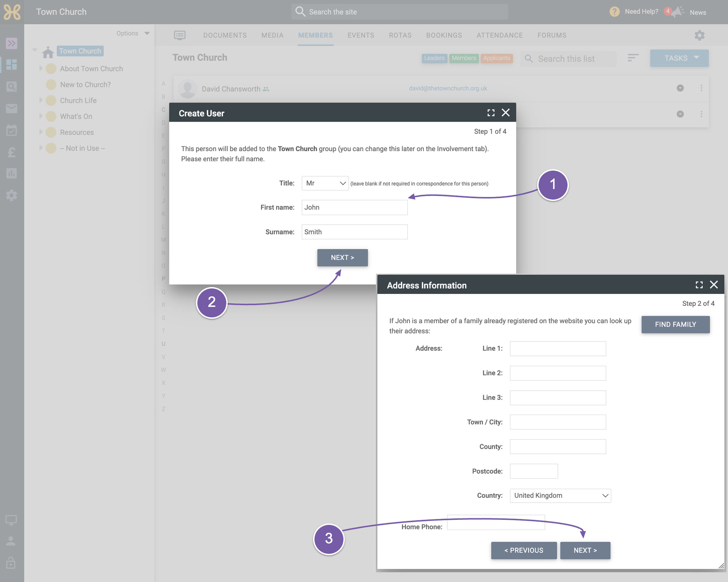Click the Town Church home icon in tree

48,52
